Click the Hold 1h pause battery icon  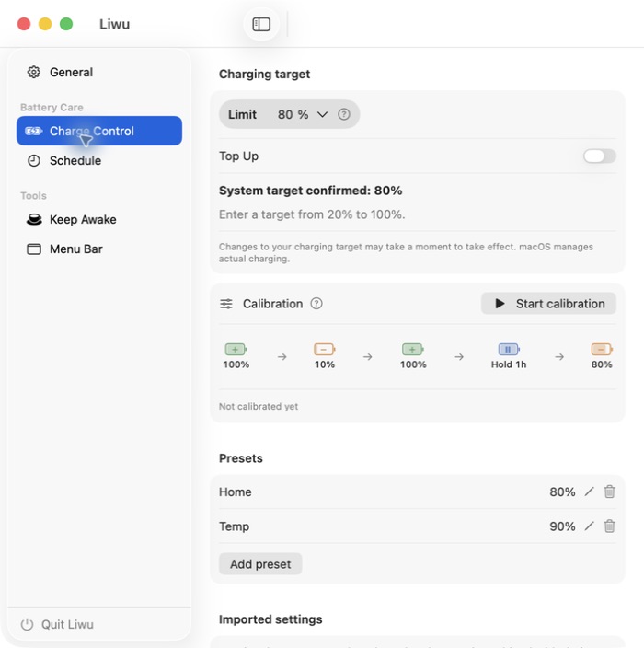pos(509,349)
